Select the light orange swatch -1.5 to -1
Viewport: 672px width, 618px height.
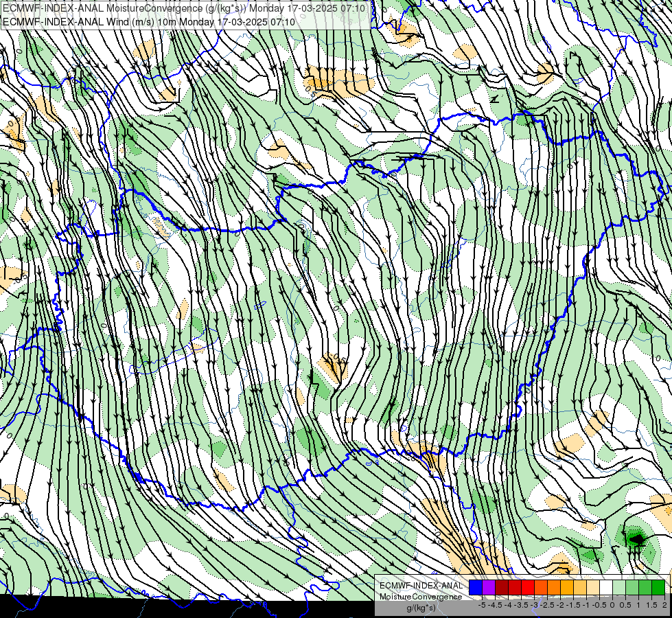tap(580, 587)
